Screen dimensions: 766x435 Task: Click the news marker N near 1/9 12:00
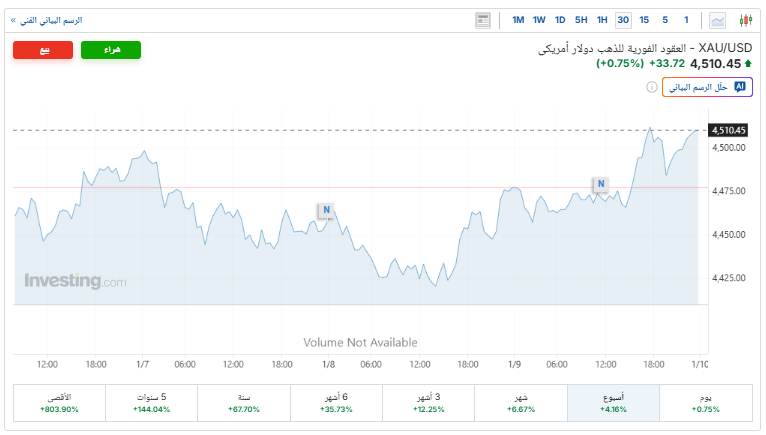pyautogui.click(x=600, y=184)
